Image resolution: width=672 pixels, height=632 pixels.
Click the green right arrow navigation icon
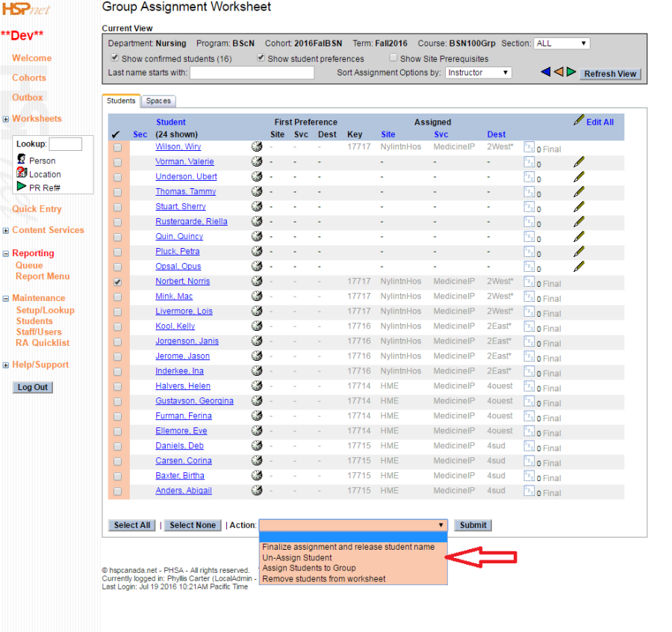pos(571,72)
